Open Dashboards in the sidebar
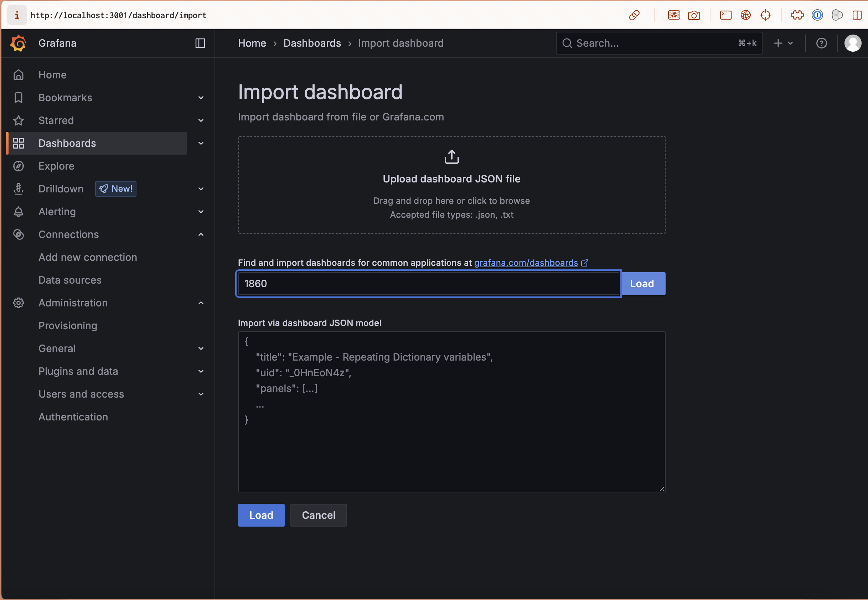The image size is (868, 600). (x=67, y=143)
